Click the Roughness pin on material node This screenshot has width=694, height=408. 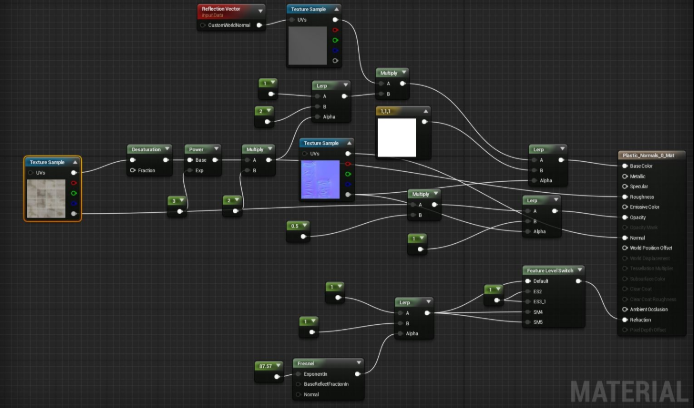626,197
